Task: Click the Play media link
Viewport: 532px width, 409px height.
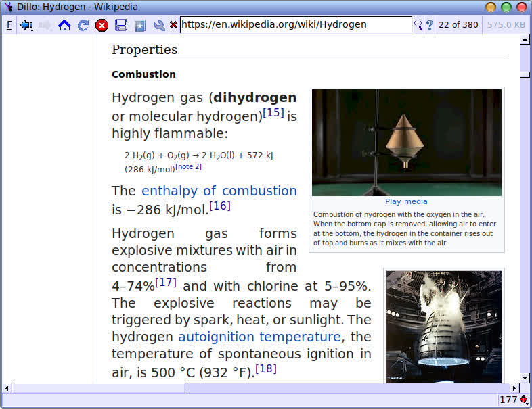Action: tap(406, 201)
